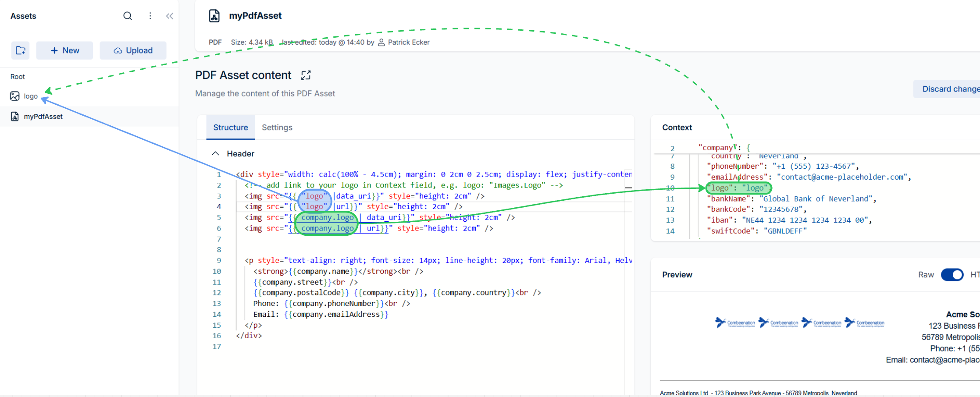980x397 pixels.
Task: Click the New asset button
Action: [64, 50]
